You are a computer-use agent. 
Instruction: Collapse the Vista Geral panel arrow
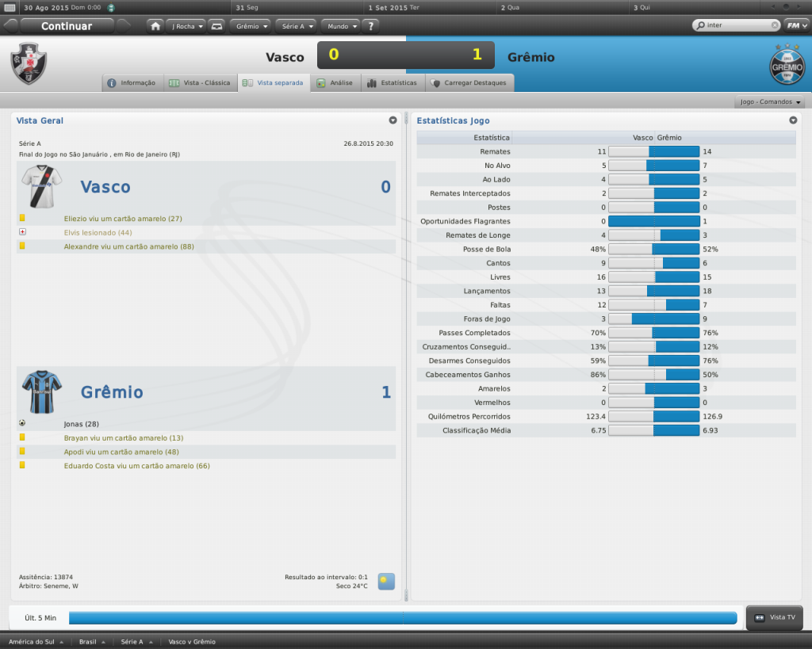coord(393,120)
